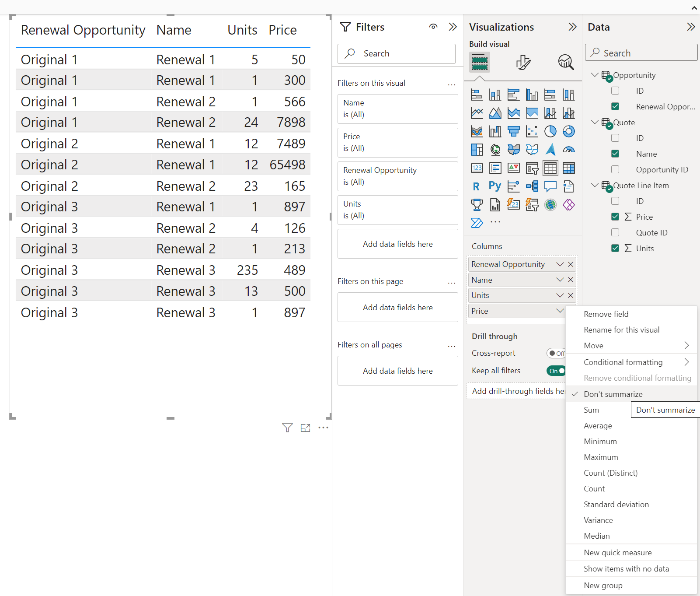700x596 pixels.
Task: Collapse the Opportunity table in Data pane
Action: coord(595,75)
